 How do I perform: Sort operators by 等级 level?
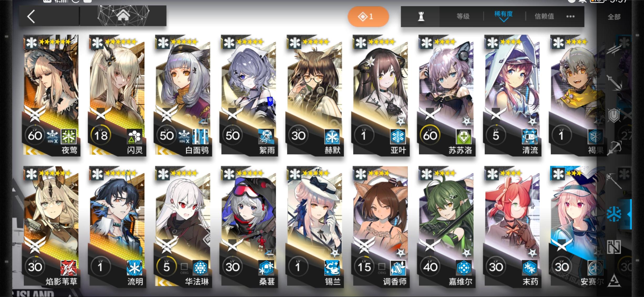pyautogui.click(x=463, y=16)
